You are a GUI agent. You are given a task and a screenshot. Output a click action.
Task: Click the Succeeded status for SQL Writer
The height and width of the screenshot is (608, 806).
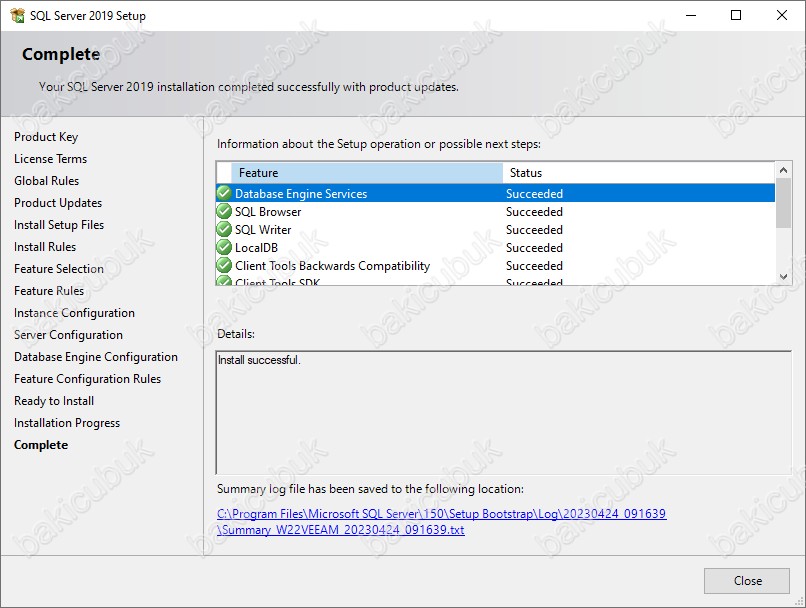click(x=534, y=229)
